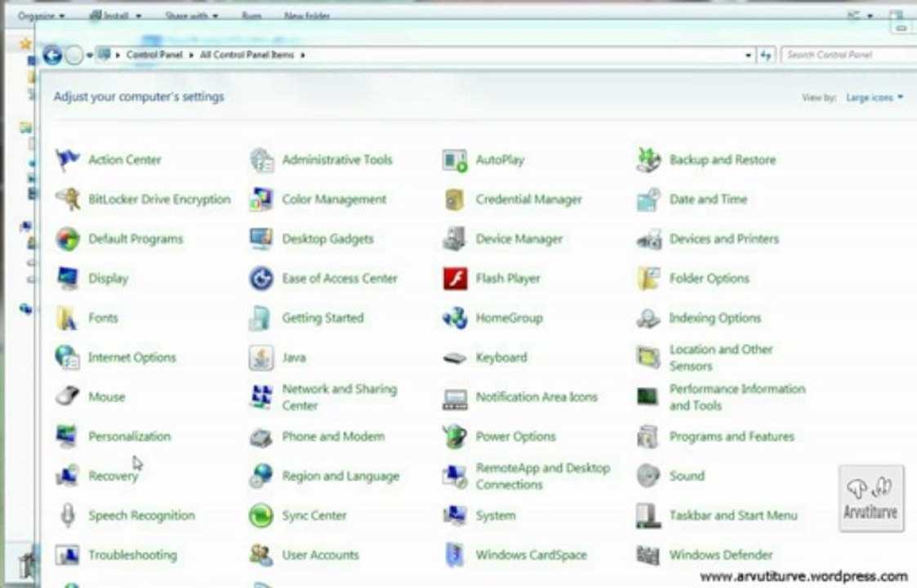Open RemoteApp and Desktop Connections link
The height and width of the screenshot is (588, 917).
click(x=543, y=475)
